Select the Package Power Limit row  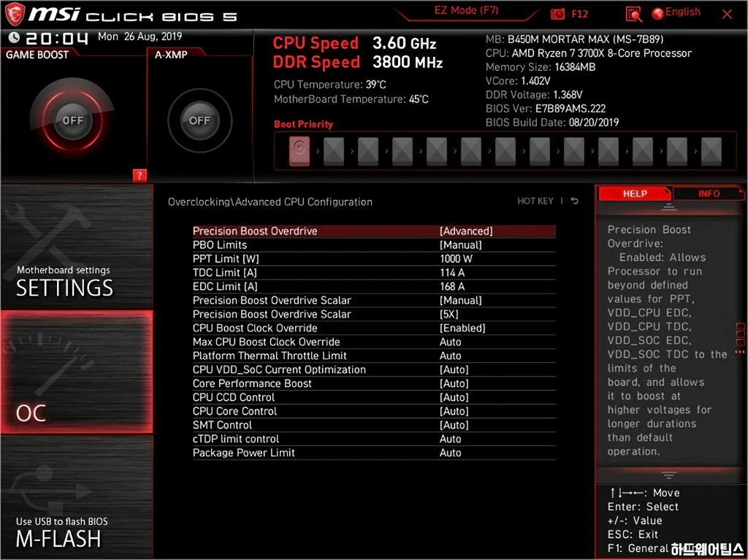[374, 452]
